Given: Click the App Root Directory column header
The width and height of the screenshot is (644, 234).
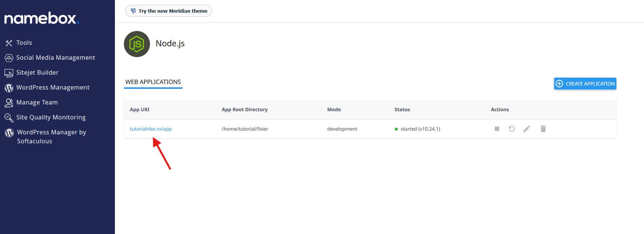Looking at the screenshot, I should pyautogui.click(x=245, y=109).
